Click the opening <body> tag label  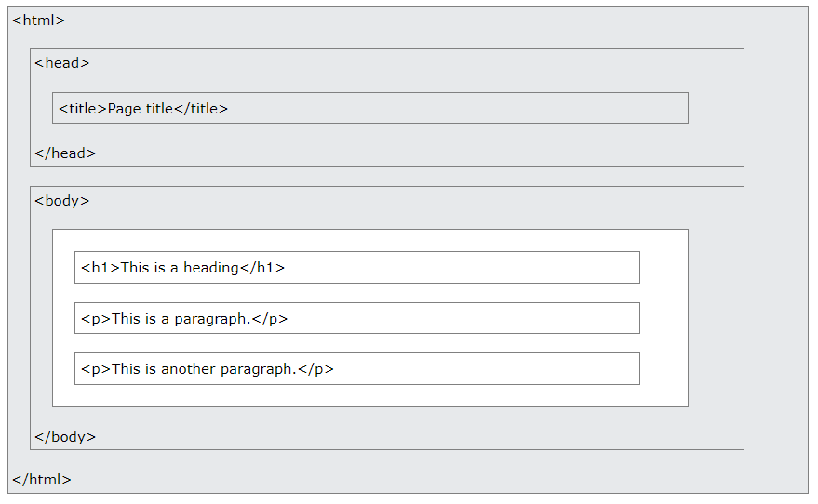(x=61, y=200)
